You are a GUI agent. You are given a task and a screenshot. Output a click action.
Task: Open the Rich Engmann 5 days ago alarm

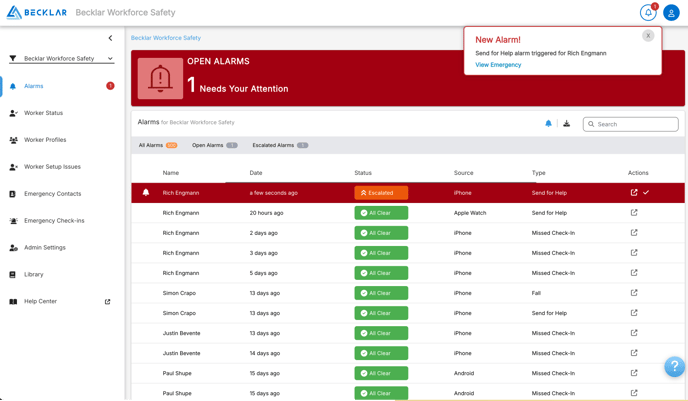tap(634, 273)
